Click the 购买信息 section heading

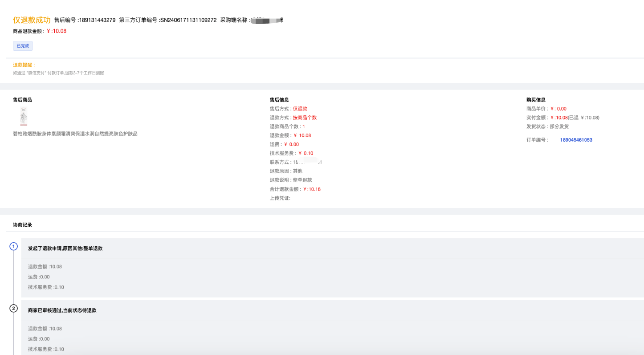point(536,100)
